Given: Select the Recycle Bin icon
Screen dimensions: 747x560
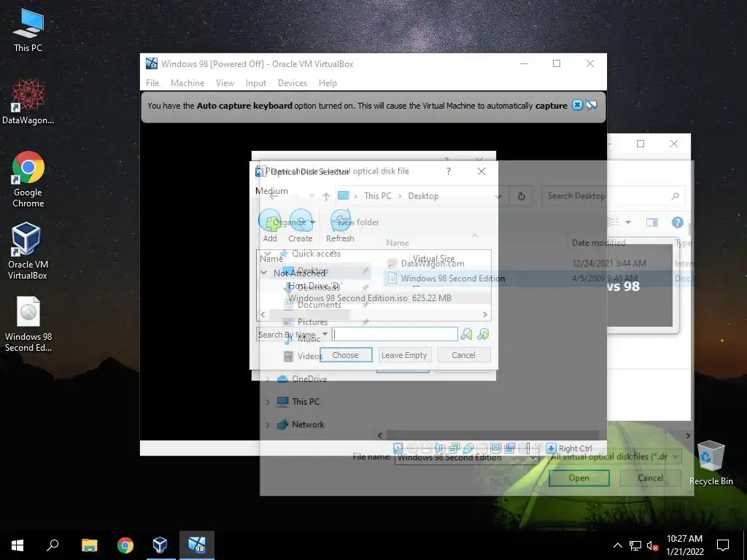Looking at the screenshot, I should (711, 463).
